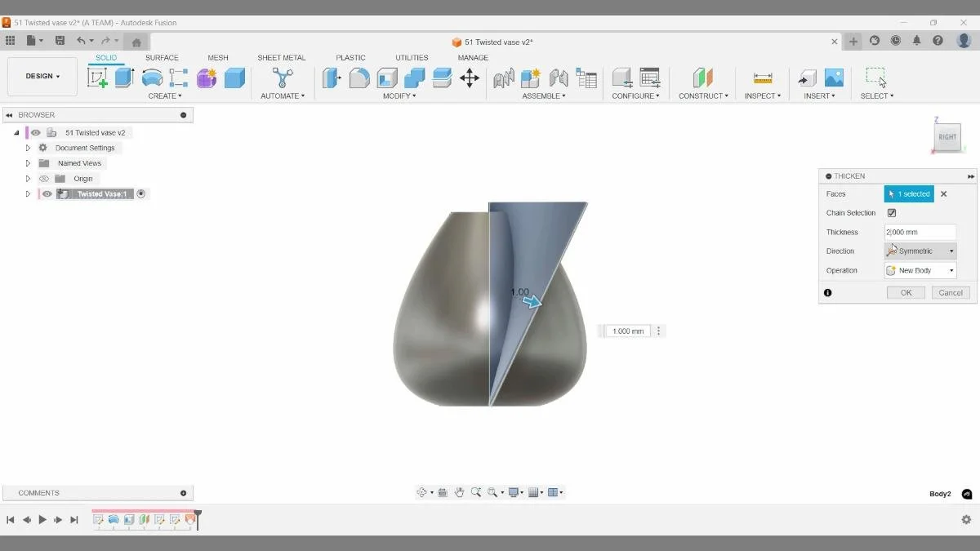Activate the Move/Copy tool
The width and height of the screenshot is (980, 551).
468,78
